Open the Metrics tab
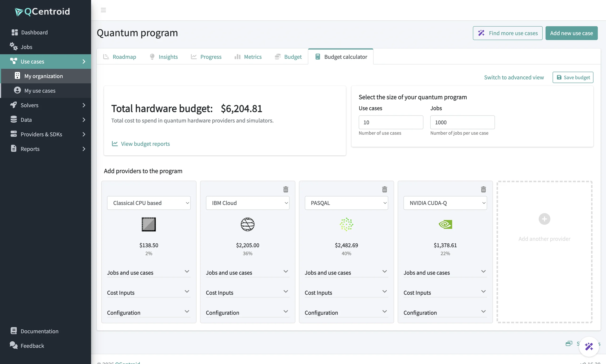This screenshot has height=364, width=606. click(248, 57)
